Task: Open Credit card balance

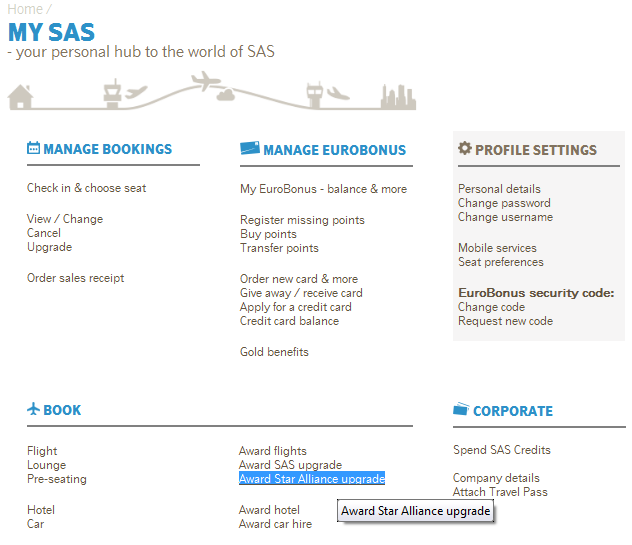Action: coord(289,321)
